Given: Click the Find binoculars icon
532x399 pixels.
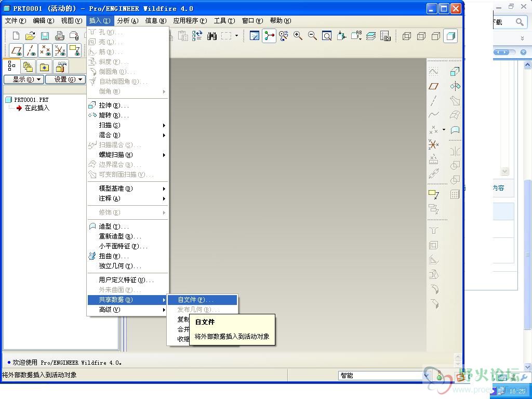Looking at the screenshot, I should pyautogui.click(x=212, y=36).
